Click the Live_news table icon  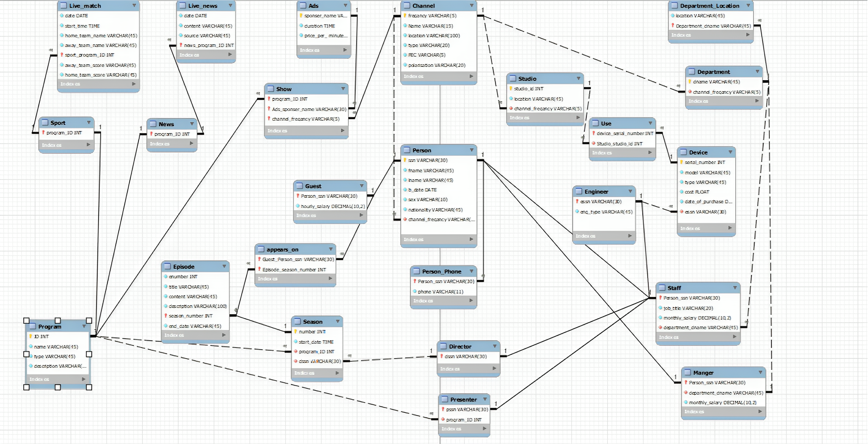[x=182, y=6]
